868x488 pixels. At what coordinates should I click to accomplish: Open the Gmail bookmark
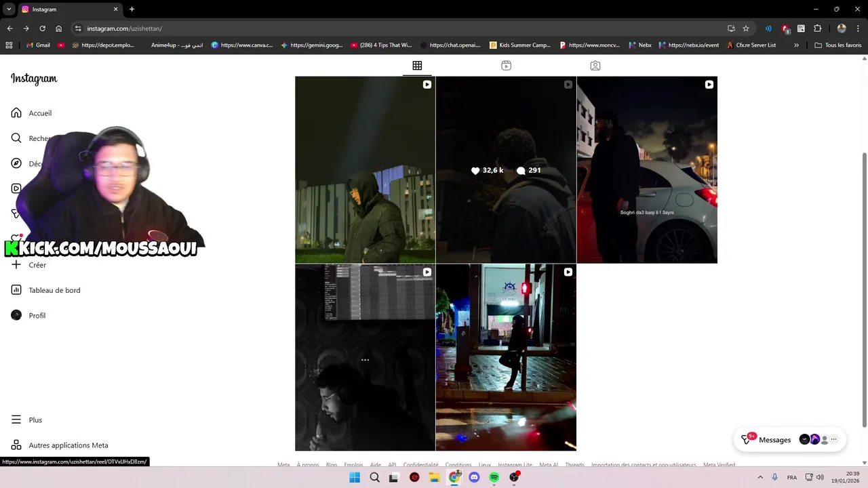pos(38,45)
